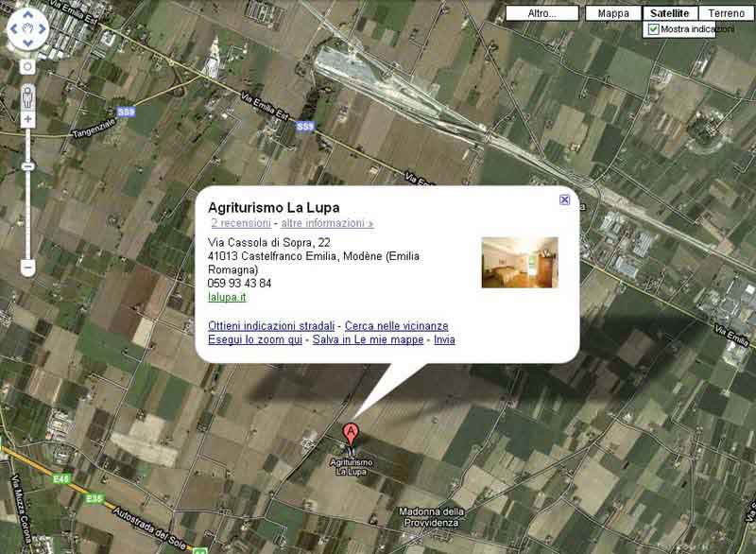Switch to Mappa view
Image resolution: width=756 pixels, height=554 pixels.
click(x=613, y=13)
